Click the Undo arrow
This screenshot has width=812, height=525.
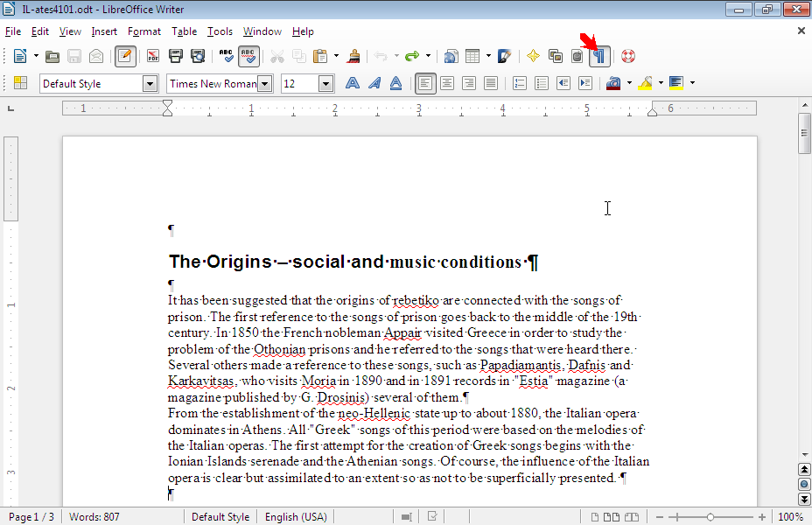click(381, 56)
